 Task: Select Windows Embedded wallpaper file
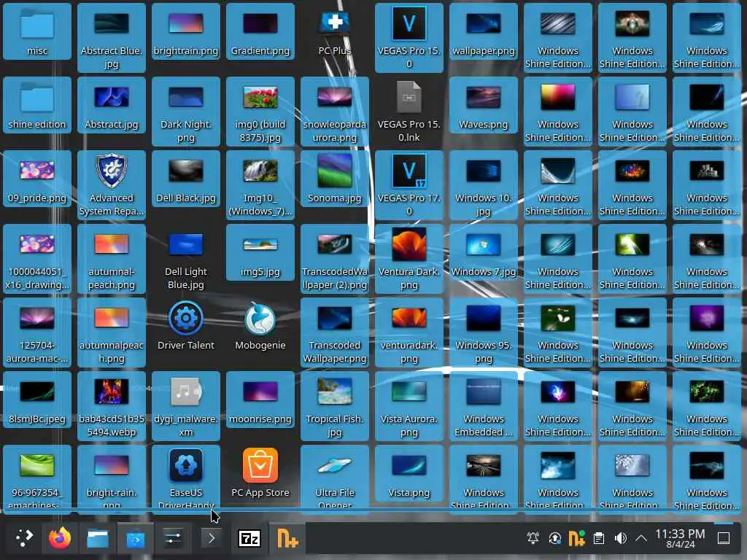tap(484, 405)
